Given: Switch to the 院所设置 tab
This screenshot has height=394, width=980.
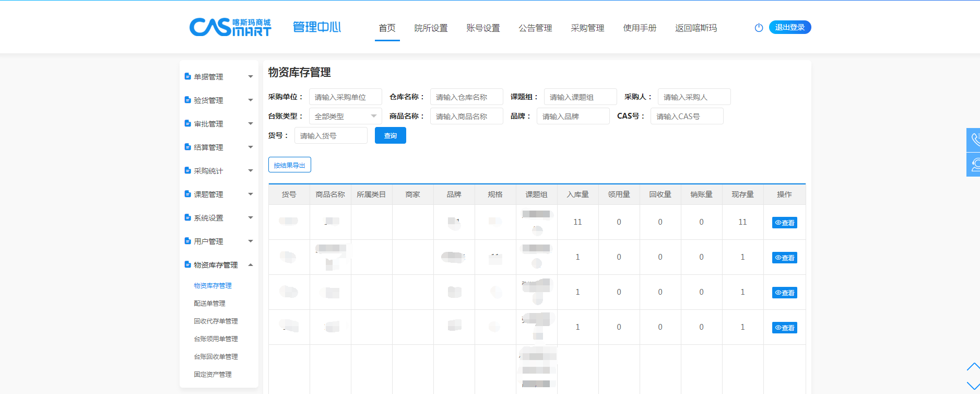Looking at the screenshot, I should pyautogui.click(x=431, y=28).
